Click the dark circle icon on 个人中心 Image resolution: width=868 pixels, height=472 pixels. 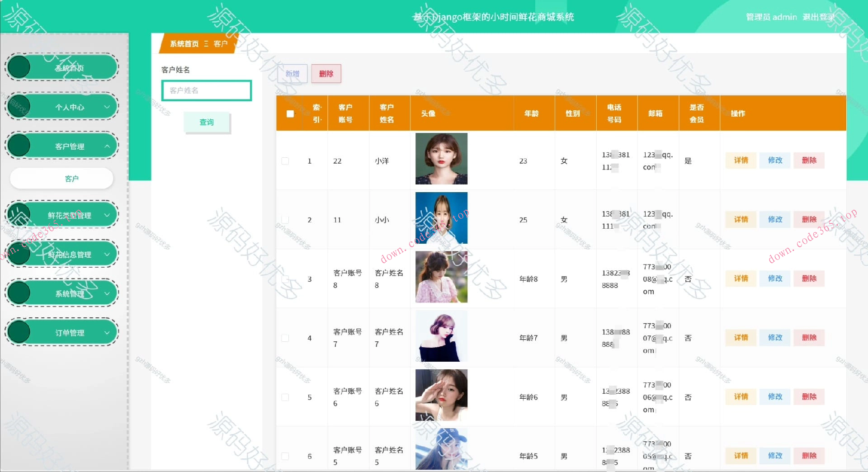click(19, 107)
